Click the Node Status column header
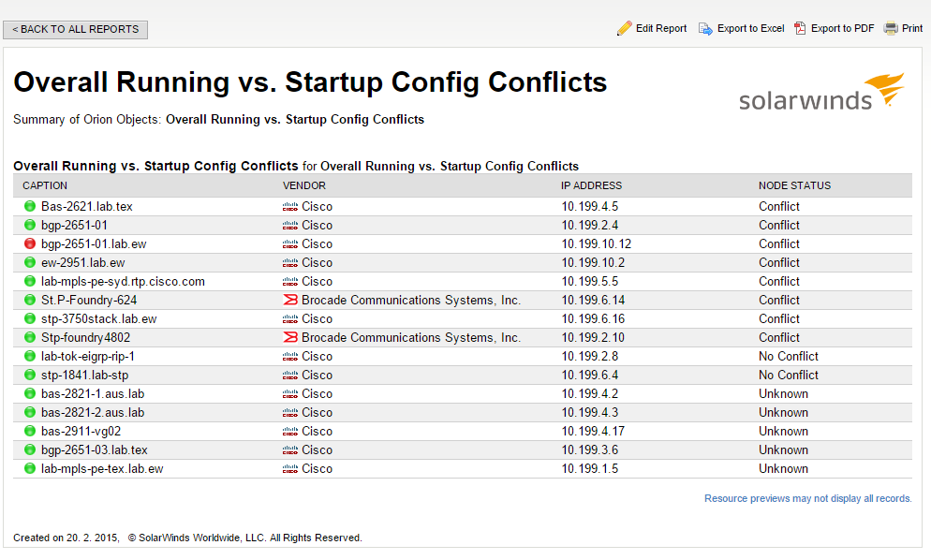The image size is (931, 560). 794,185
